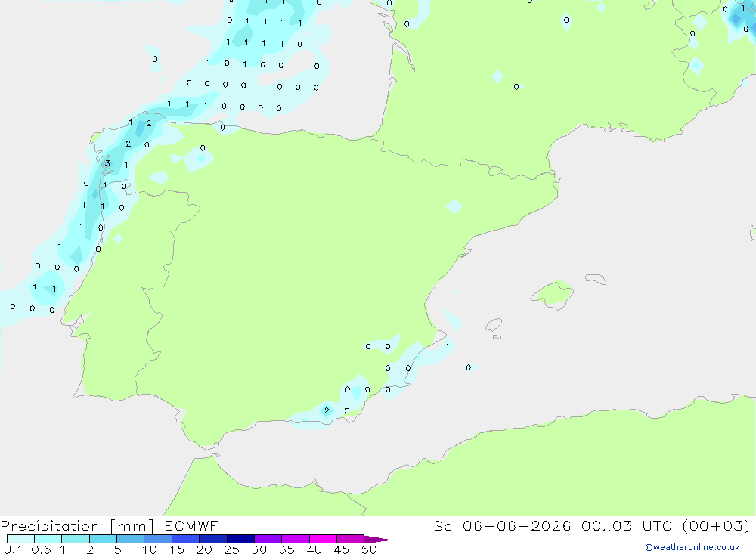This screenshot has width=756, height=554.
Task: Click the "Precipitation" title text
Action: click(50, 526)
